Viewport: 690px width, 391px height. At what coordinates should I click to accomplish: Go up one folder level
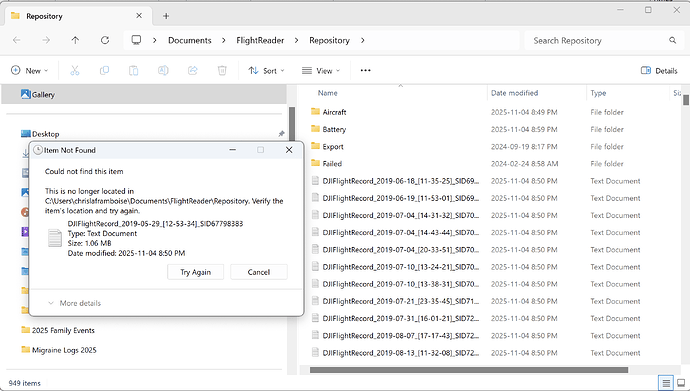coord(75,40)
